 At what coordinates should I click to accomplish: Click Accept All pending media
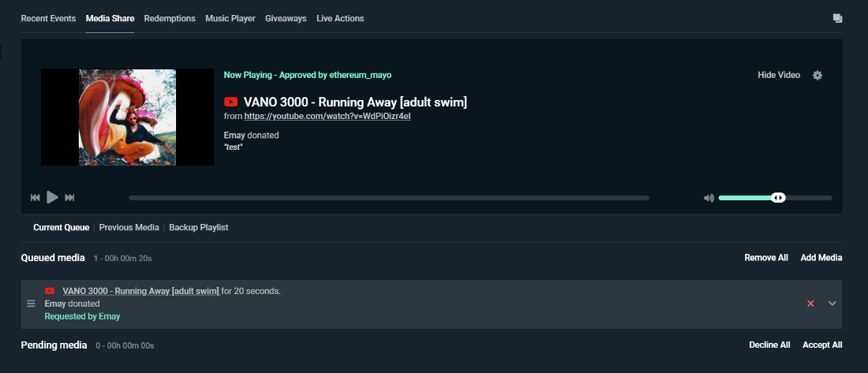click(x=822, y=345)
